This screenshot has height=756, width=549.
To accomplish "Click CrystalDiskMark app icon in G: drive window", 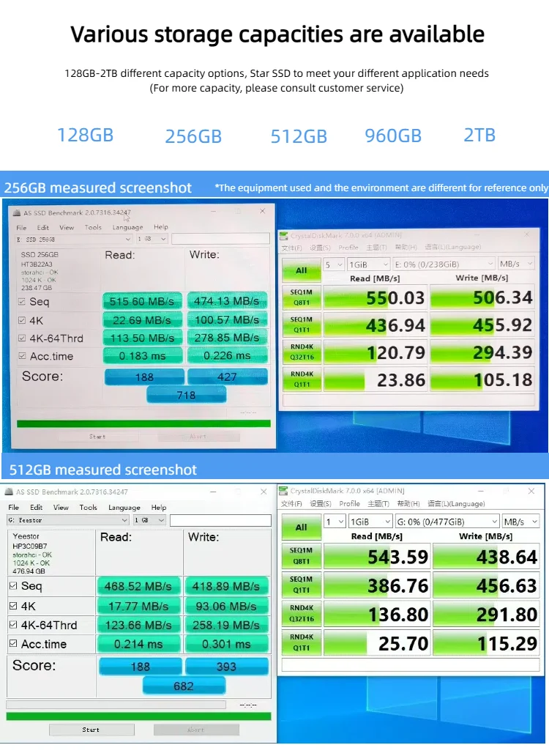I will pyautogui.click(x=284, y=491).
